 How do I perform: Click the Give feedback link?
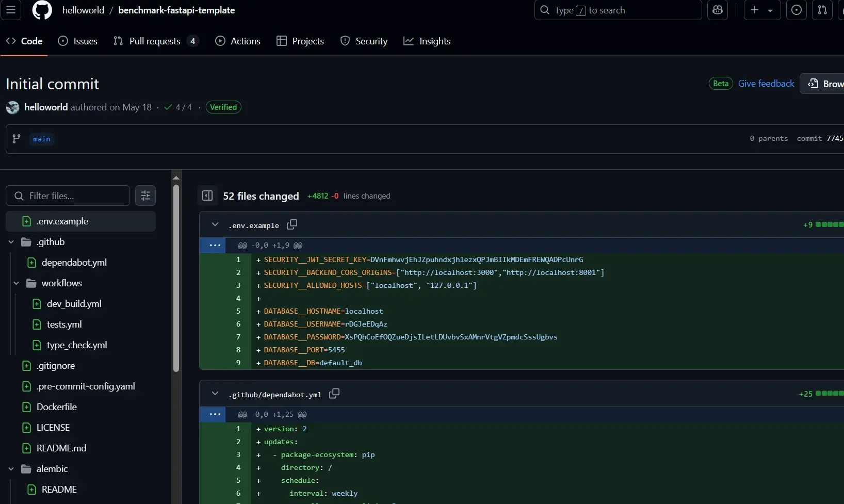[x=766, y=84]
